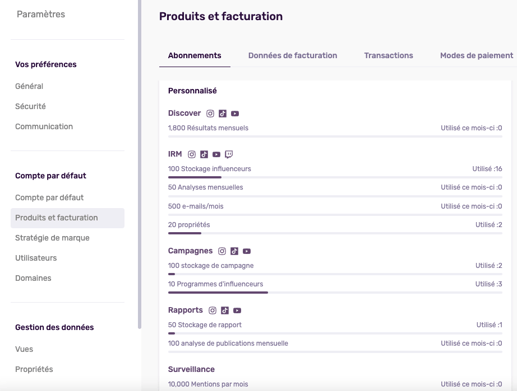
Task: Go to Stratégie de marque settings
Action: point(52,238)
